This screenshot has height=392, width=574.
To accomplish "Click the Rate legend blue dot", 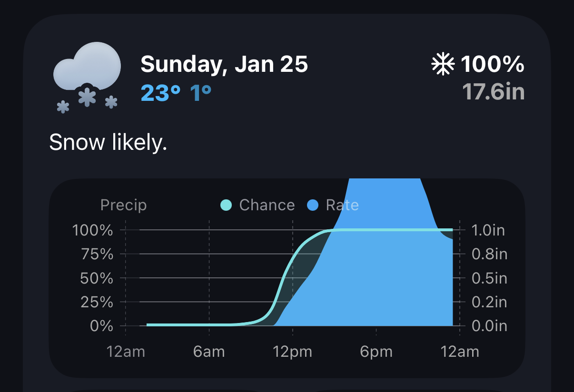I will click(313, 206).
